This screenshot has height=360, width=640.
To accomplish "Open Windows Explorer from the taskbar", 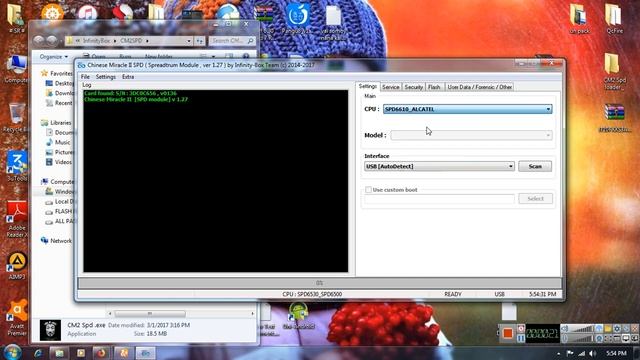I will tap(59, 353).
